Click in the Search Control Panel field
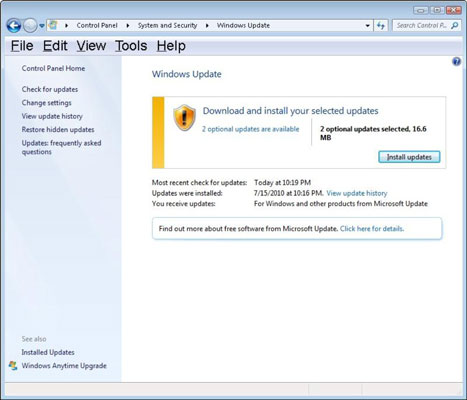The image size is (467, 400). click(422, 25)
